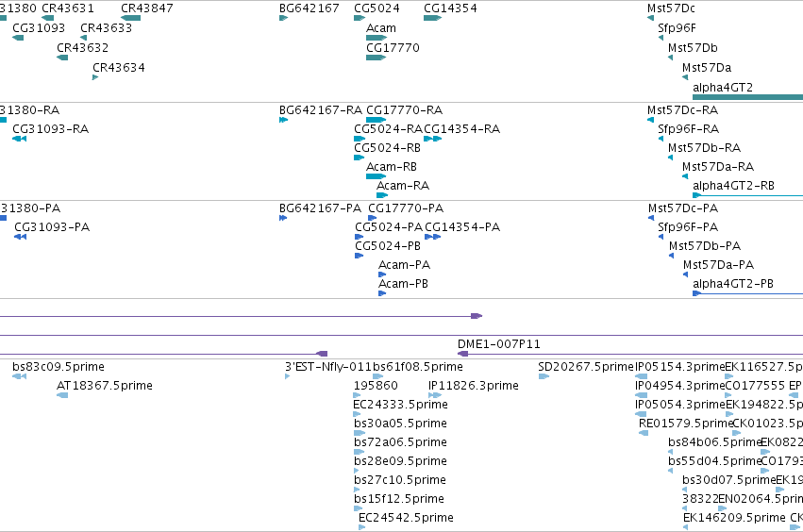803x532 pixels.
Task: Select the bs61f08.5prime EST label
Action: click(x=417, y=367)
